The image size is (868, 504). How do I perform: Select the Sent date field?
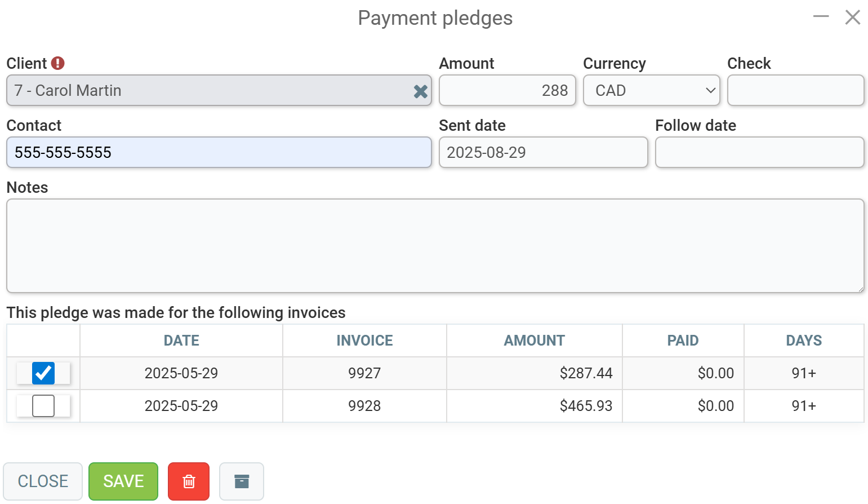point(543,152)
